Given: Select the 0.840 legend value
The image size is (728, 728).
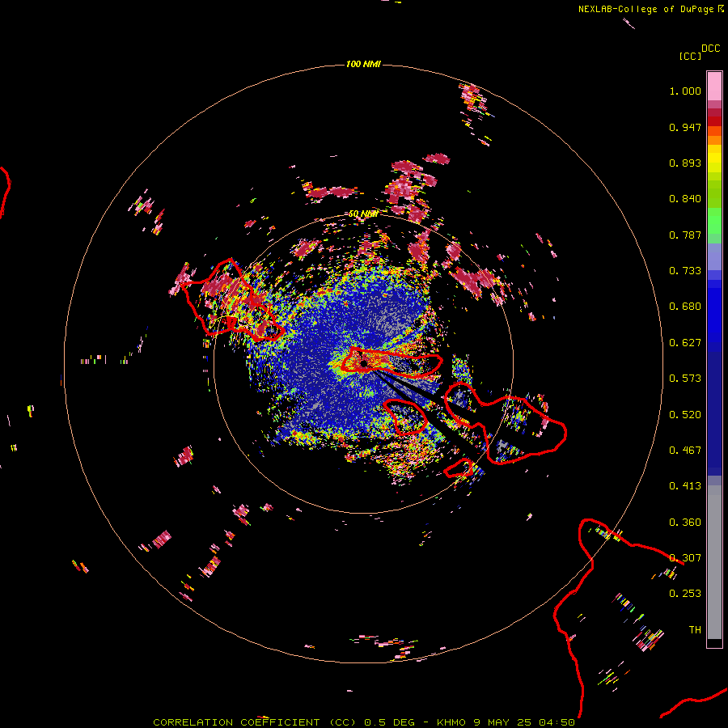Looking at the screenshot, I should tap(685, 199).
